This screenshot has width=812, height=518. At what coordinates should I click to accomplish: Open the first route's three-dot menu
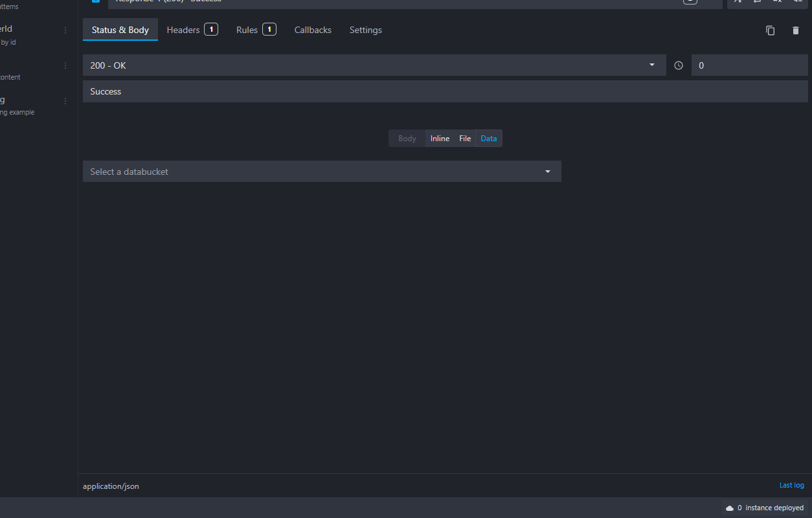[x=64, y=30]
